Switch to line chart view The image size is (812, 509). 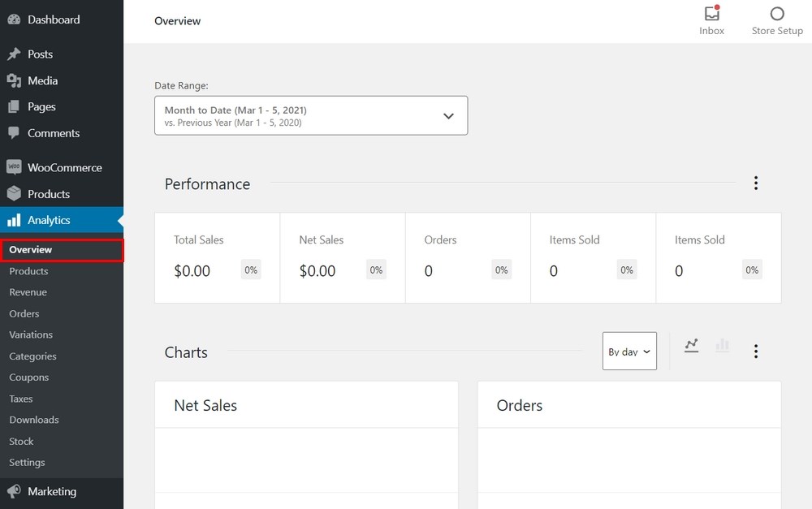tap(691, 345)
